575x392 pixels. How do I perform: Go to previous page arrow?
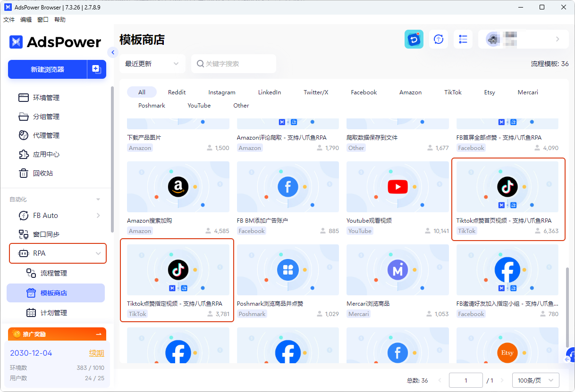coord(440,380)
